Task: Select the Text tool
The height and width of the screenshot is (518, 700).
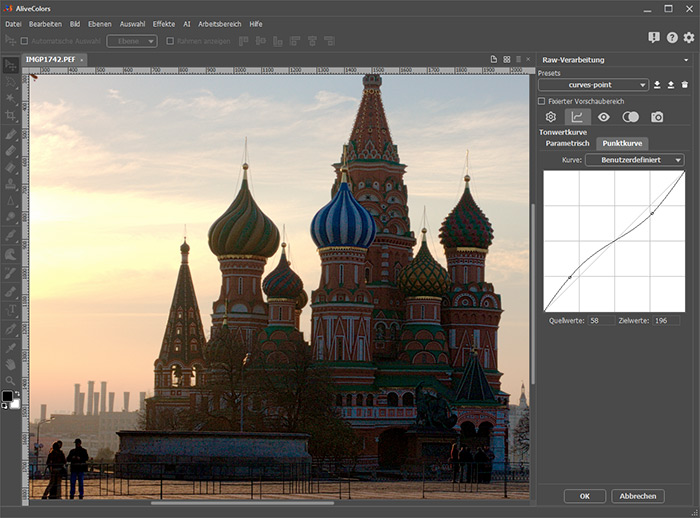Action: (11, 310)
